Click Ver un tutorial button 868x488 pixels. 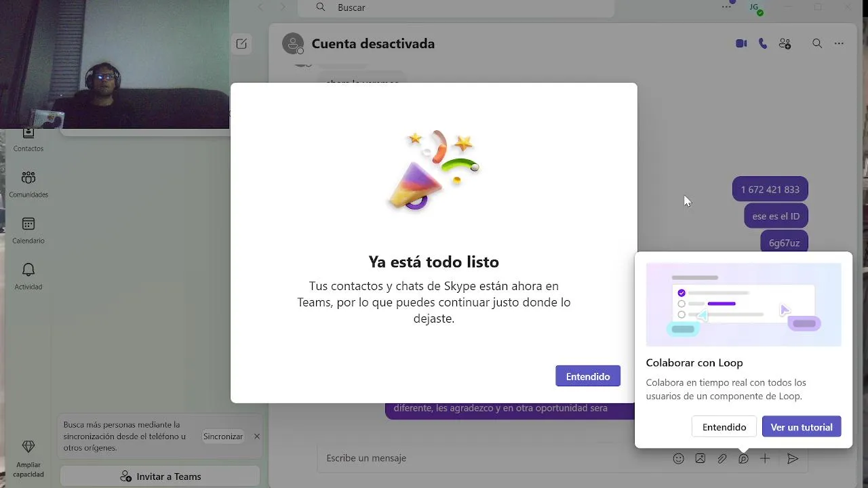[x=802, y=427]
